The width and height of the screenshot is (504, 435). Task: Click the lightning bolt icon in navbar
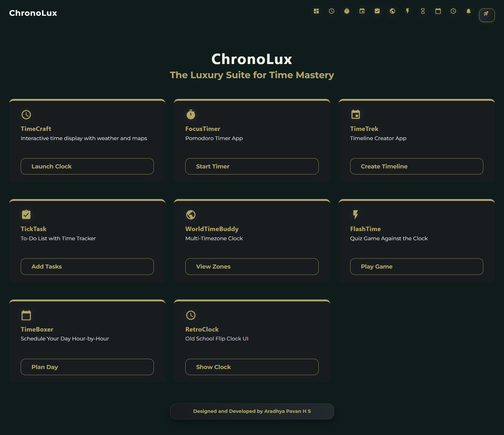tap(408, 11)
